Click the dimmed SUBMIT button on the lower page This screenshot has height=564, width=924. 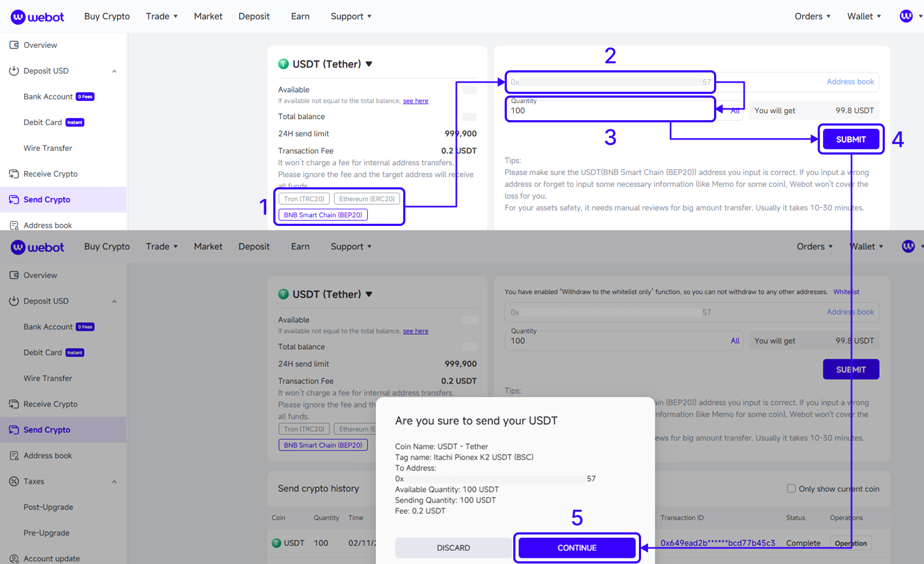851,370
